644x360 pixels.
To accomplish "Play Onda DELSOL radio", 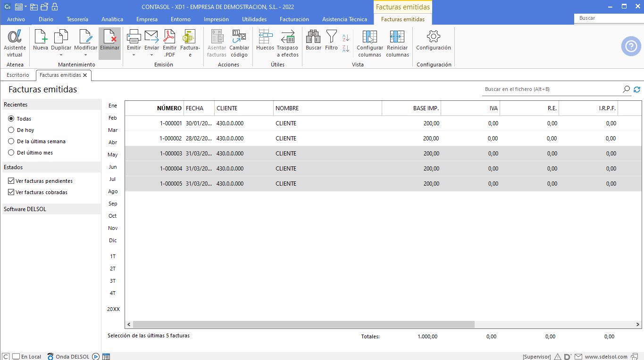I will click(x=96, y=357).
